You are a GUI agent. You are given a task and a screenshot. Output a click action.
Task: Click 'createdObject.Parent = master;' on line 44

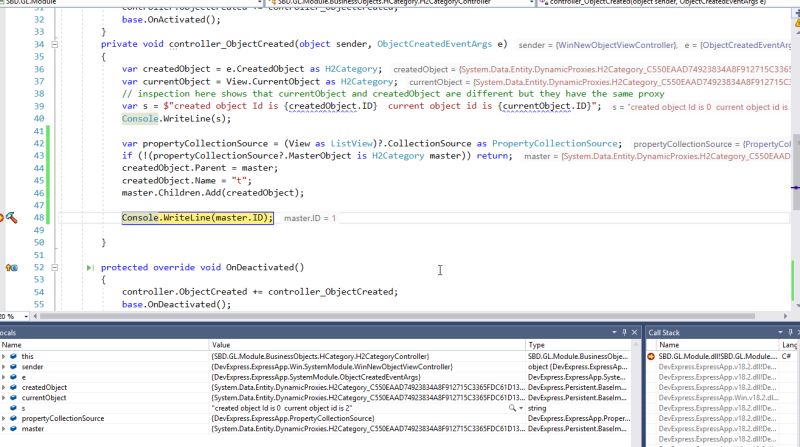199,168
